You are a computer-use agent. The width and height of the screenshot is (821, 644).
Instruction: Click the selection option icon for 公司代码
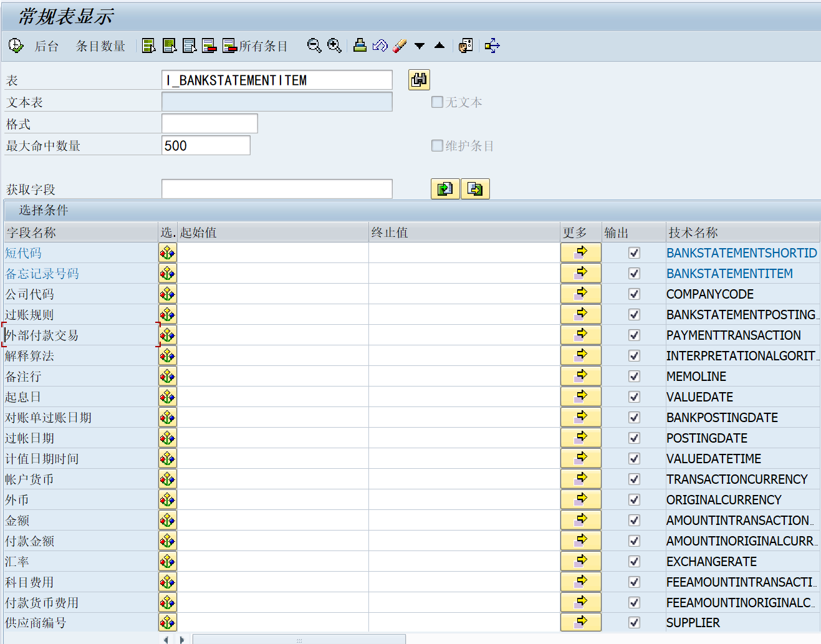pyautogui.click(x=167, y=294)
